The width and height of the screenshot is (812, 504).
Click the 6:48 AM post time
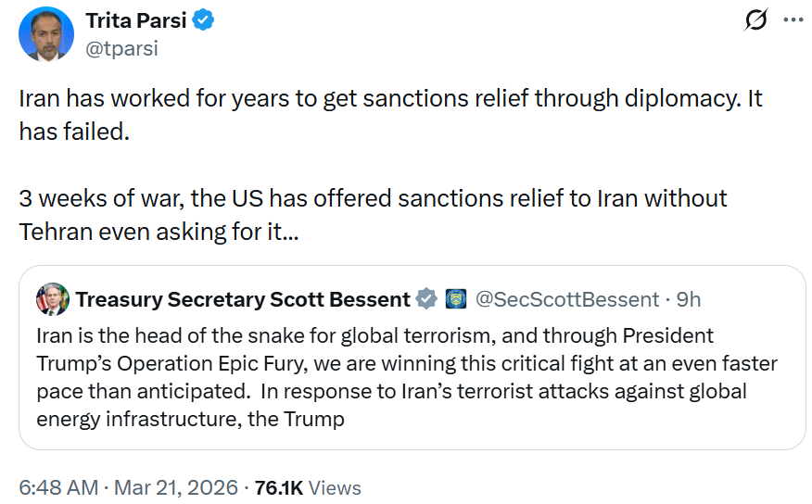pos(57,487)
